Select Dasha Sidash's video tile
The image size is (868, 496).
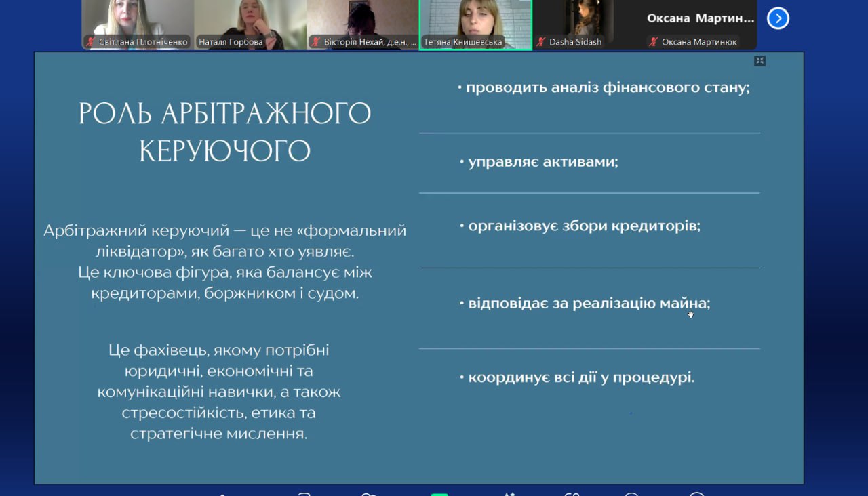588,24
